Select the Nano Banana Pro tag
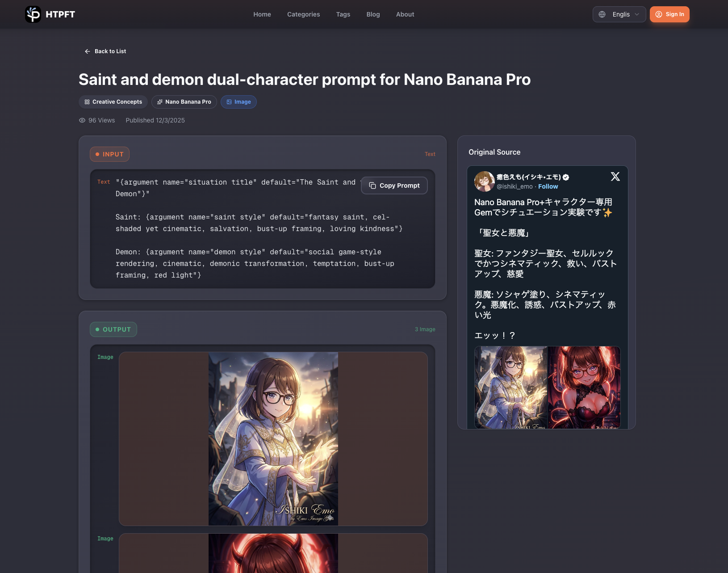Viewport: 728px width, 573px height. (184, 102)
